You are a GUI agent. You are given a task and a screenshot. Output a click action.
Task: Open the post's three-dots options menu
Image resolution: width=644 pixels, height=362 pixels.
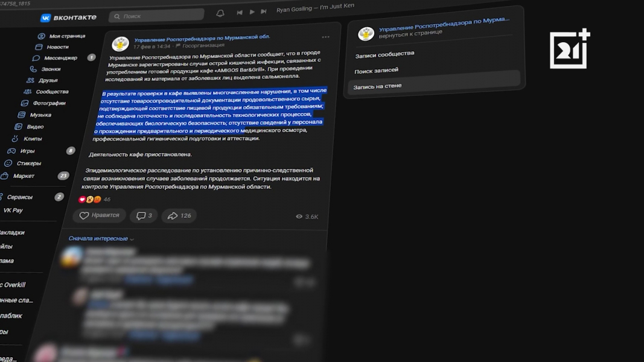click(x=326, y=37)
